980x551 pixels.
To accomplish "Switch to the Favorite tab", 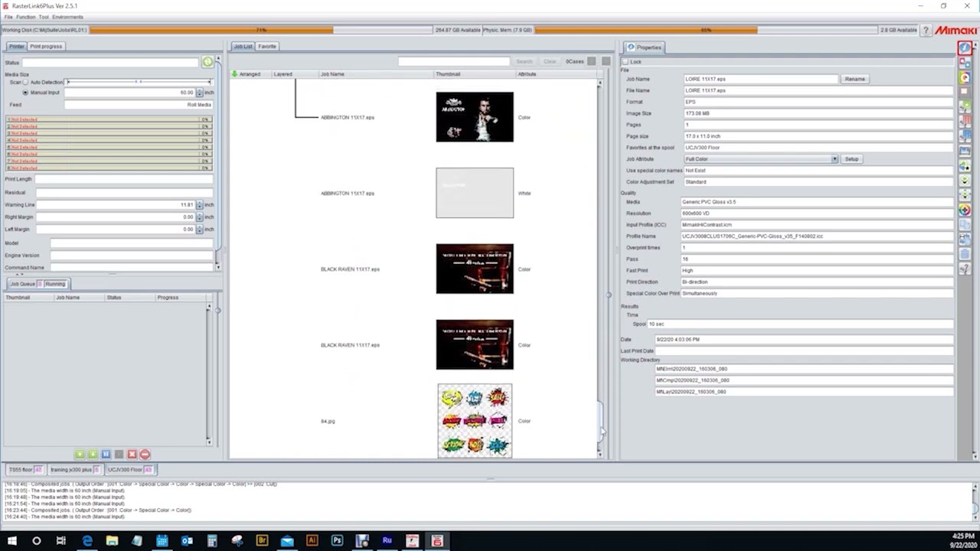I will pyautogui.click(x=266, y=47).
